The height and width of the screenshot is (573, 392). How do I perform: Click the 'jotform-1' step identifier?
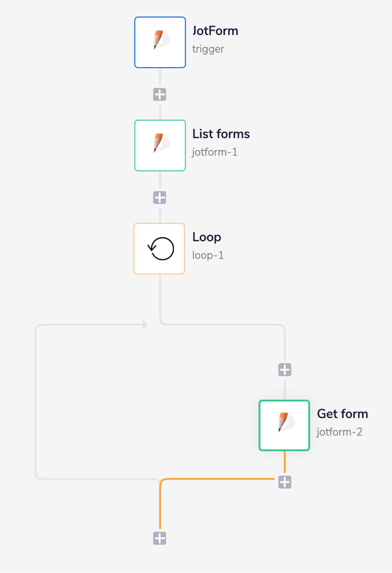[x=215, y=152]
